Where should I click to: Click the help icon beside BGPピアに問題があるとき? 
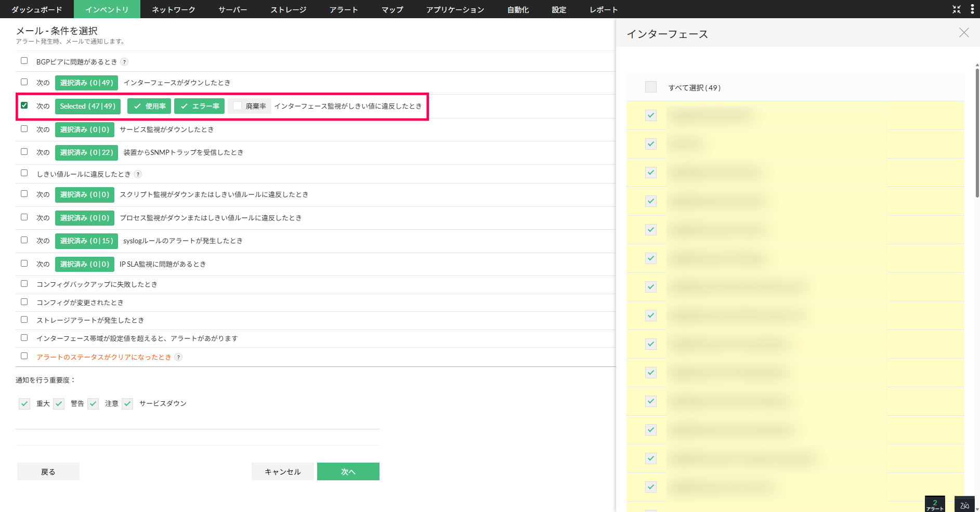(x=124, y=62)
